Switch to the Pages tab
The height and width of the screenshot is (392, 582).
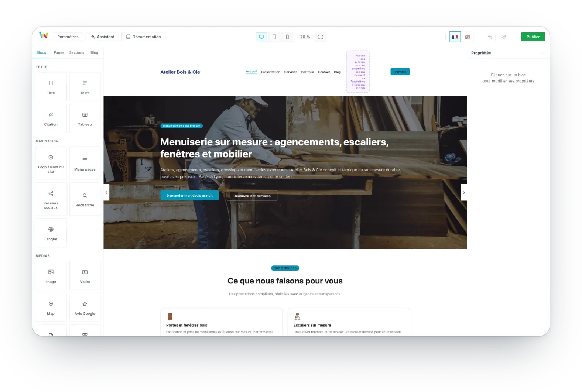click(59, 52)
